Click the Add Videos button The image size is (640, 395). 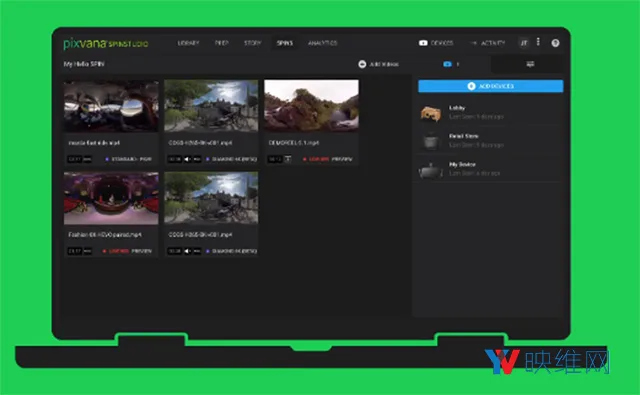pyautogui.click(x=378, y=64)
